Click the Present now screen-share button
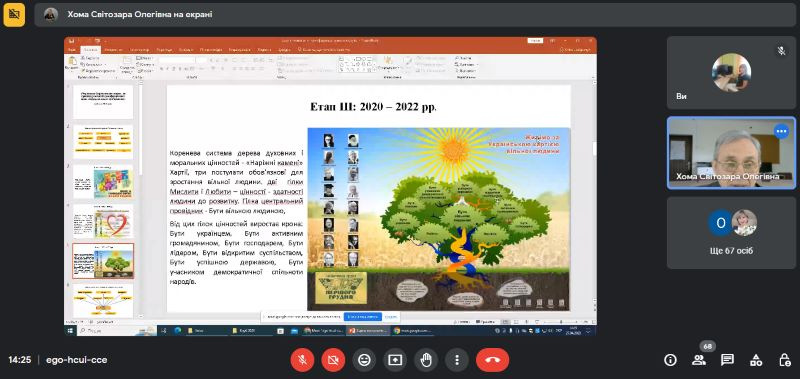 click(395, 360)
